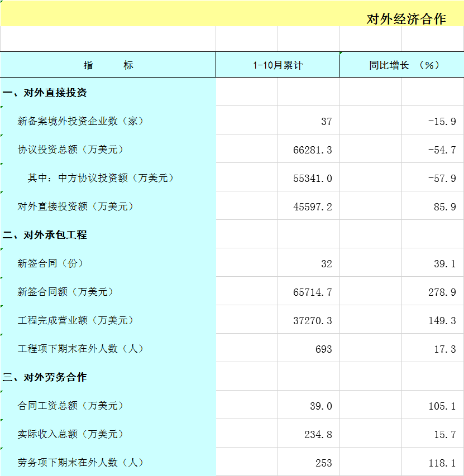This screenshot has width=464, height=476.
Task: Click the 同比增长（%）header cell
Action: point(401,65)
